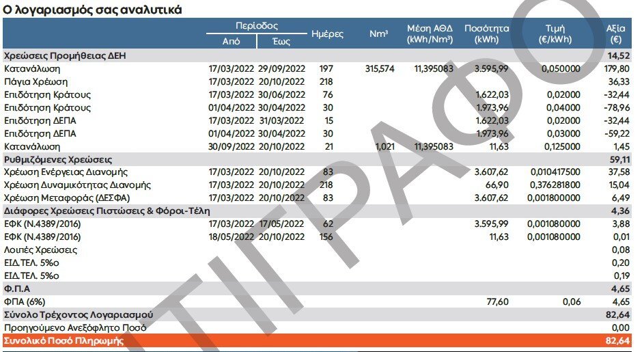Click the 'Ποσότητα (kWh)' column header
The image size is (644, 352).
(x=486, y=33)
